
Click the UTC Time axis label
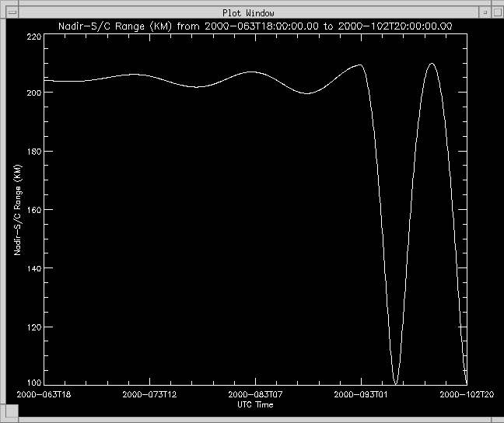click(x=255, y=404)
